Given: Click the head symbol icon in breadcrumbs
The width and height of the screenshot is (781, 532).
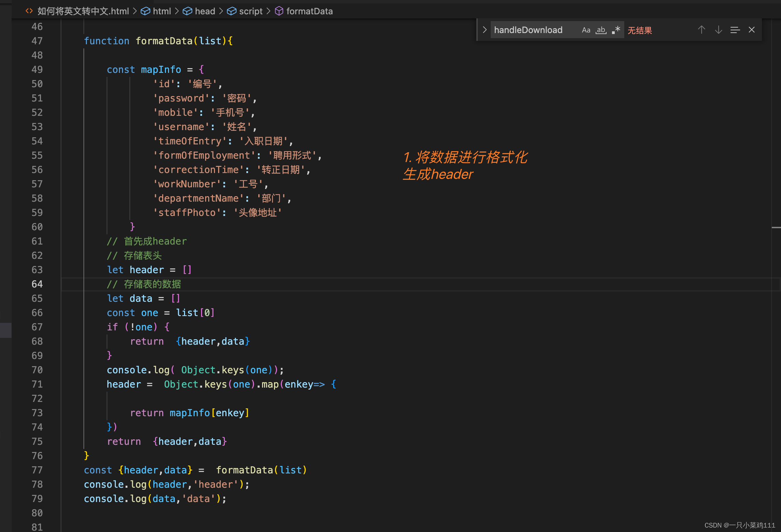Looking at the screenshot, I should pyautogui.click(x=188, y=11).
